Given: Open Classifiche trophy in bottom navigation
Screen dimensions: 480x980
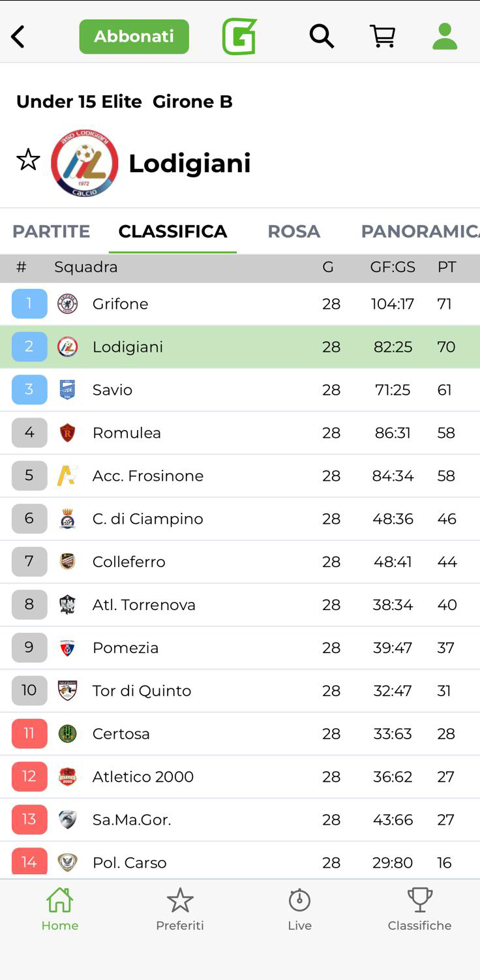Looking at the screenshot, I should tap(419, 909).
